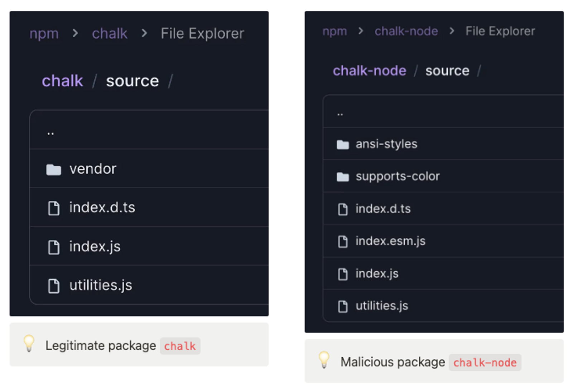The height and width of the screenshot is (392, 573).
Task: Select the chalk-node code tag in the caption
Action: (485, 362)
